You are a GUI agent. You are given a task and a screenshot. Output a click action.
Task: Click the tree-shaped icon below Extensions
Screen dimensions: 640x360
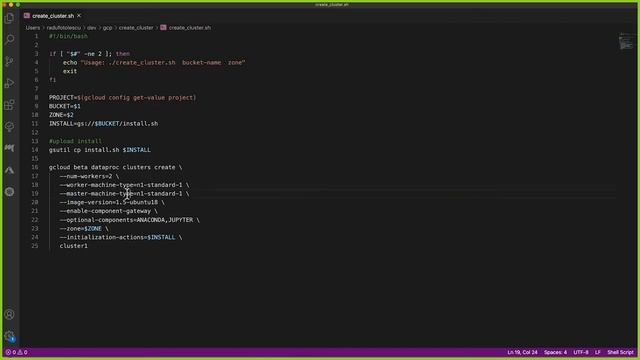[x=9, y=127]
